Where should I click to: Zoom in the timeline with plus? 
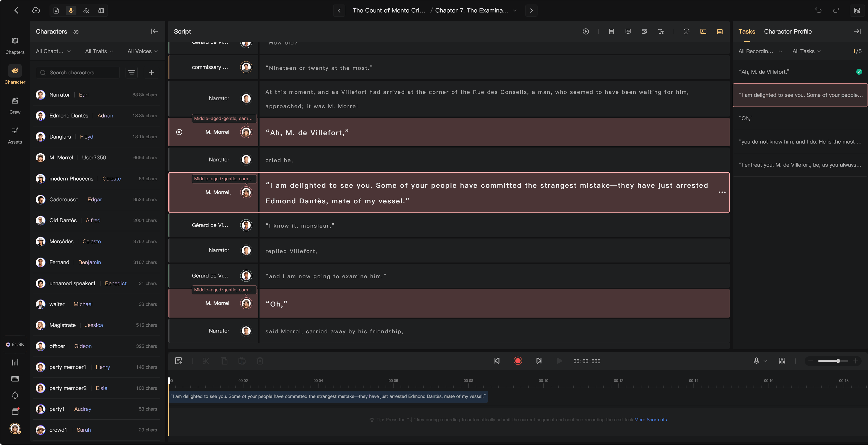tap(856, 361)
